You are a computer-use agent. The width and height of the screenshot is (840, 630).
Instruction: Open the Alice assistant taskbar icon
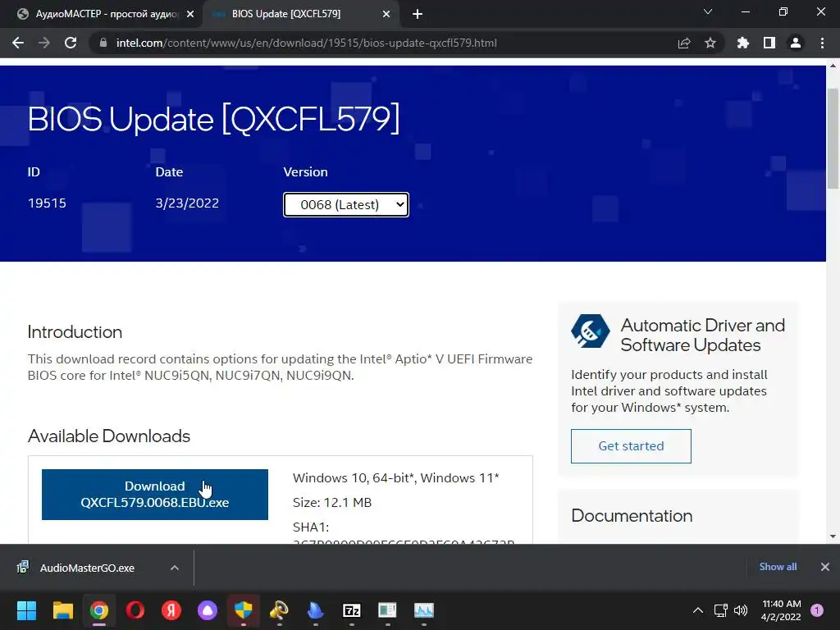(x=208, y=610)
